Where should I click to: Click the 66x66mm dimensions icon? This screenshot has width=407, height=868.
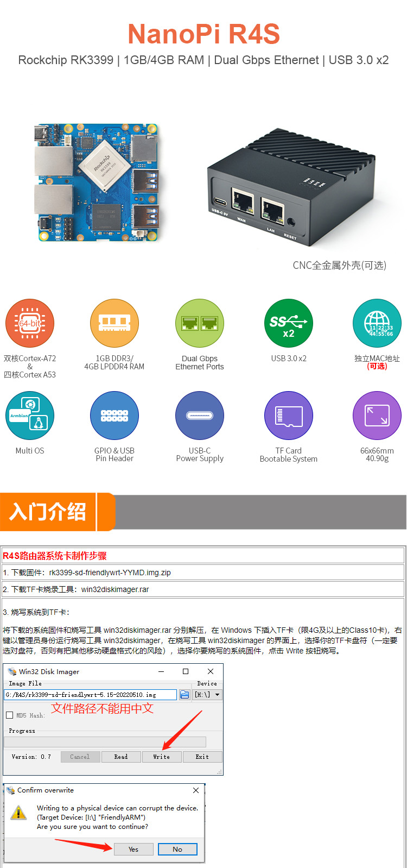pos(377,416)
